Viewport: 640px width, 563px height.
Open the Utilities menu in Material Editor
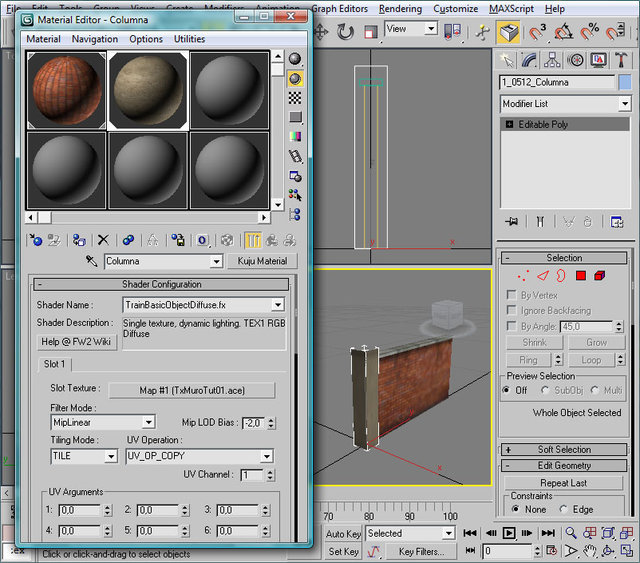point(189,39)
